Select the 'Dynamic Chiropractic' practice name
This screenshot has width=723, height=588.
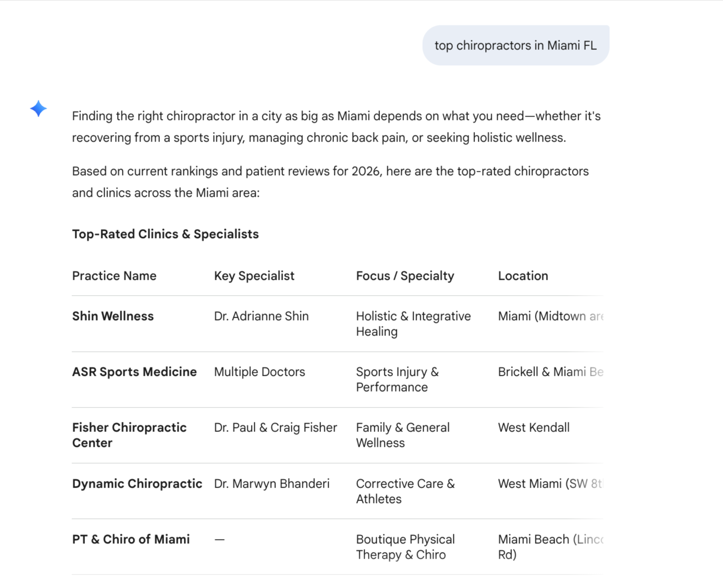point(137,484)
